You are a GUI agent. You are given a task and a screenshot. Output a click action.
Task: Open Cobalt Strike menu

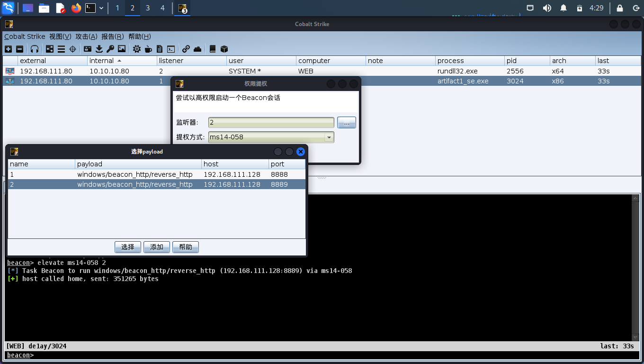tap(25, 36)
